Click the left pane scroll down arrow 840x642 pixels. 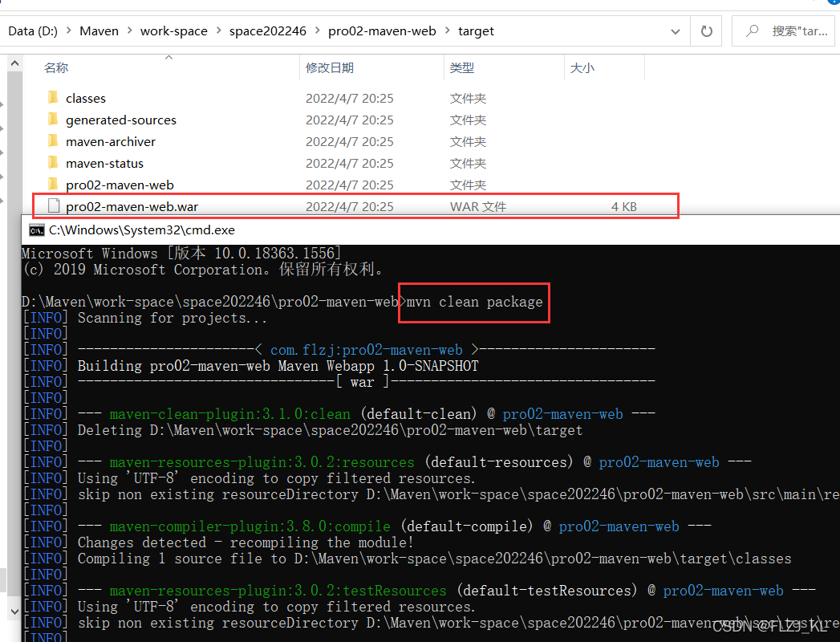click(15, 611)
